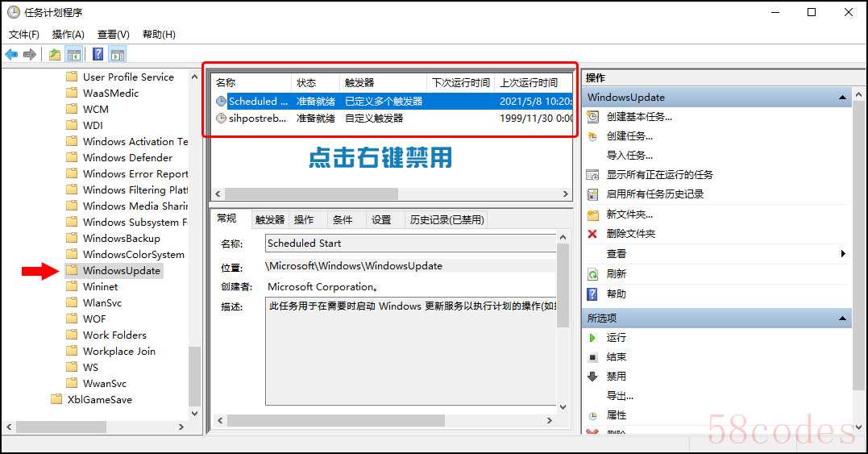Select the sihpostreboot task row
868x454 pixels.
tap(258, 119)
